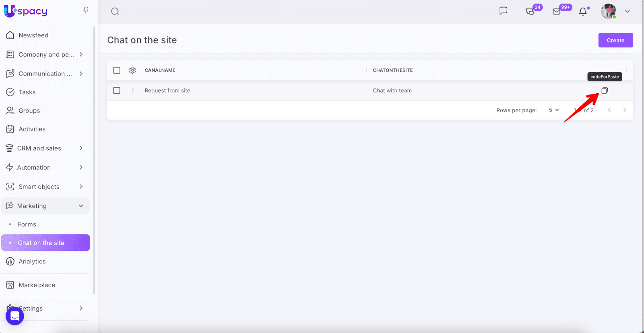Click the search magnifier icon
Image resolution: width=644 pixels, height=333 pixels.
tap(115, 11)
